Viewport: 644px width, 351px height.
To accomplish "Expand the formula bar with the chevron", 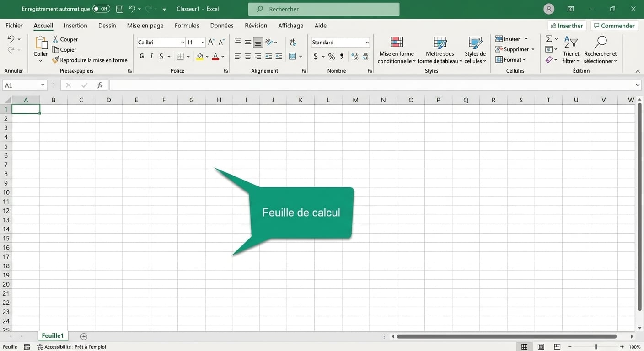I will [x=638, y=85].
